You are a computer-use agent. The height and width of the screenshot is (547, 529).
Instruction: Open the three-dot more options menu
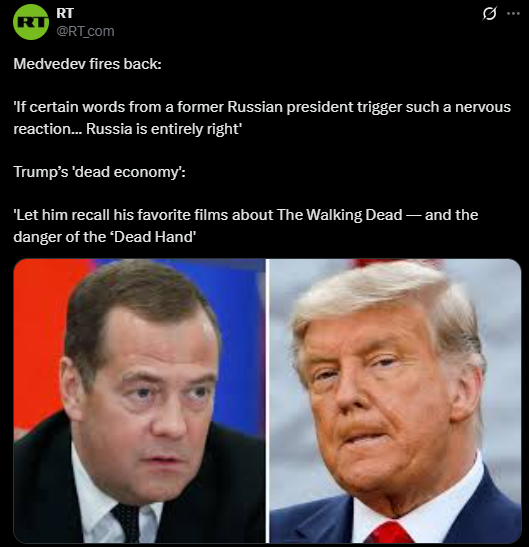[513, 14]
